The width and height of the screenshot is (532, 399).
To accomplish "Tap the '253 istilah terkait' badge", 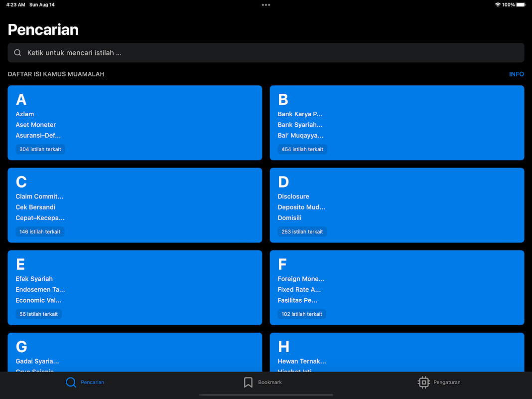I will 302,231.
